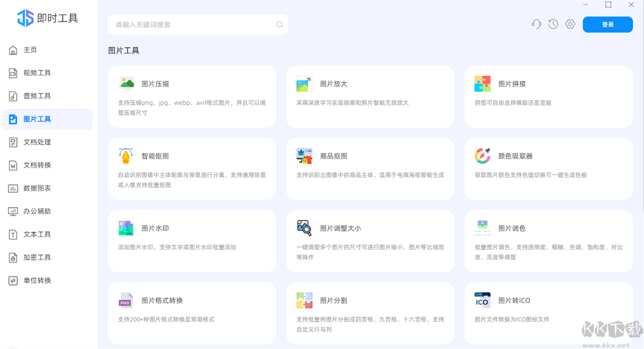644x349 pixels.
Task: Click the history clock icon
Action: point(553,24)
